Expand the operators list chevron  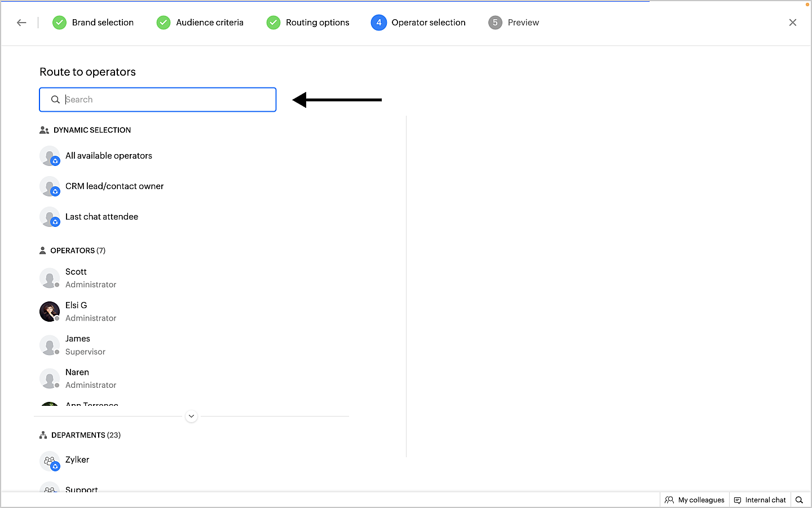pyautogui.click(x=192, y=417)
